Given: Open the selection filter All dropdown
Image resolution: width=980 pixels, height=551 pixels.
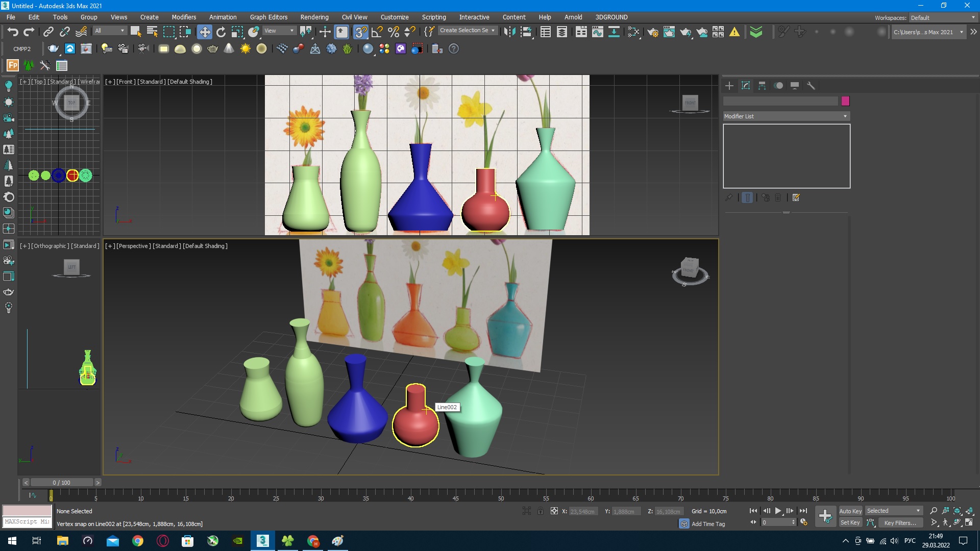Looking at the screenshot, I should click(x=109, y=31).
